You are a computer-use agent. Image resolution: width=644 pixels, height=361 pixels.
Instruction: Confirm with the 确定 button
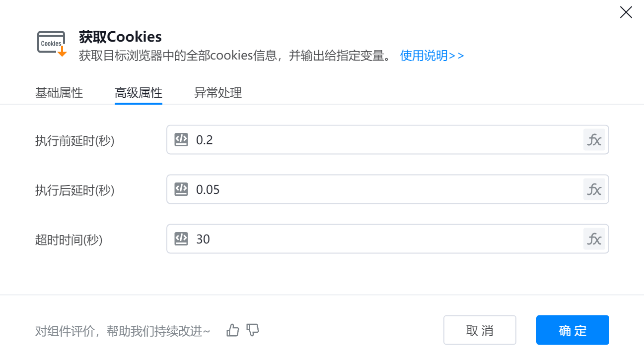tap(572, 330)
